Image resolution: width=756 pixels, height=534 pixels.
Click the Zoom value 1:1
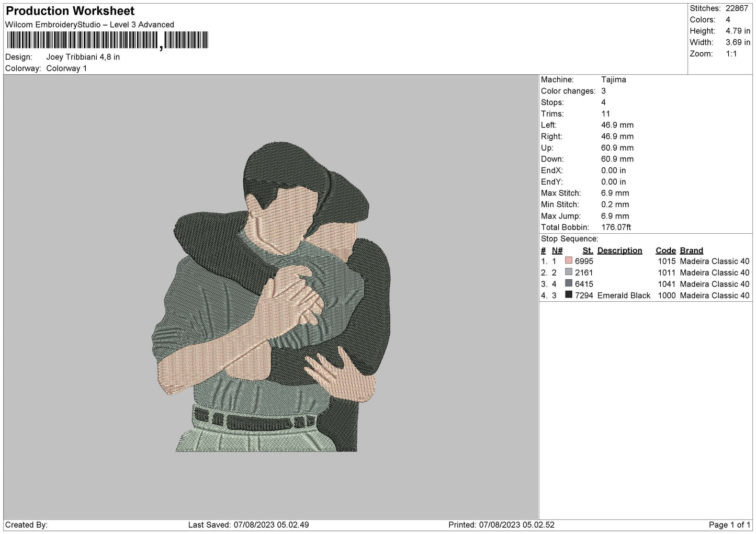[731, 54]
